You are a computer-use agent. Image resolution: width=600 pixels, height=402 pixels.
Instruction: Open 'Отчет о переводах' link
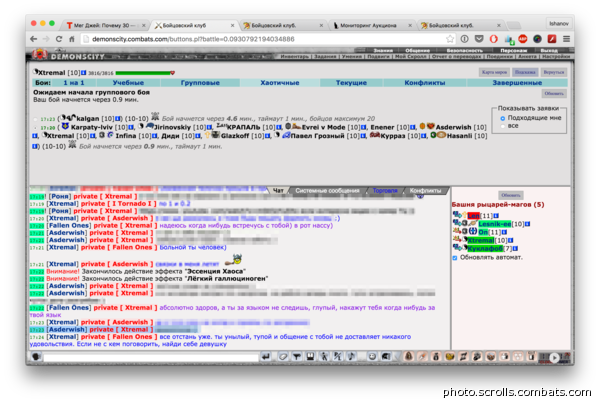[x=457, y=57]
